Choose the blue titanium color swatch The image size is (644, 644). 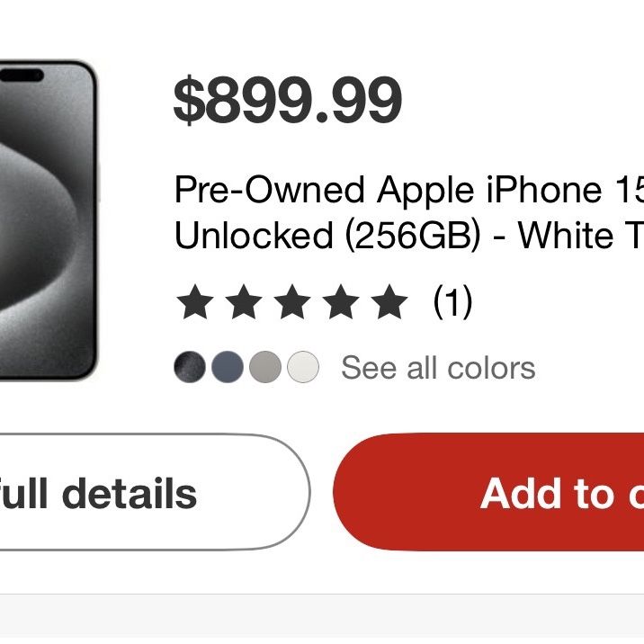(x=228, y=367)
